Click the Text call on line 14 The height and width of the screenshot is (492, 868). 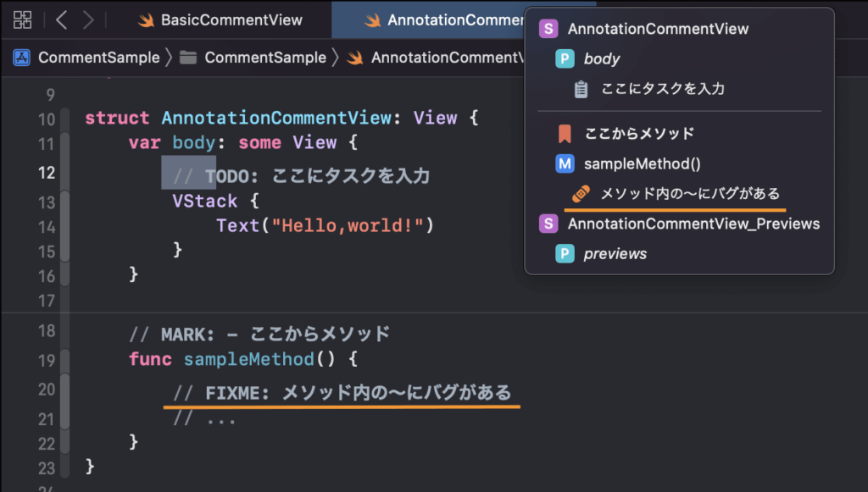point(237,225)
